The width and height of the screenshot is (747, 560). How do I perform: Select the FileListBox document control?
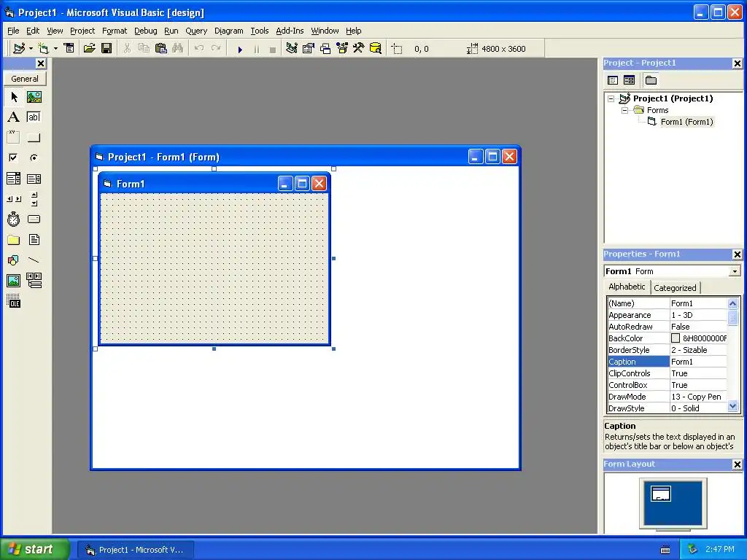(x=34, y=239)
